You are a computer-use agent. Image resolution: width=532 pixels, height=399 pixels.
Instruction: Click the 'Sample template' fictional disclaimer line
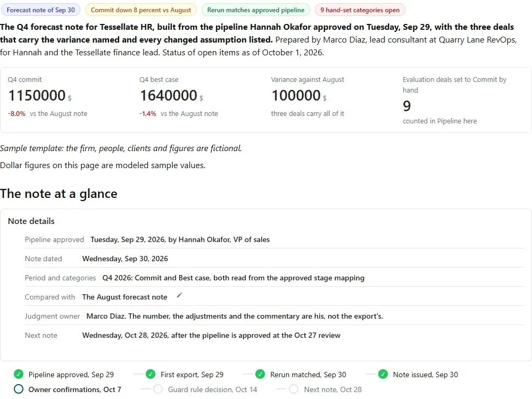pos(121,148)
